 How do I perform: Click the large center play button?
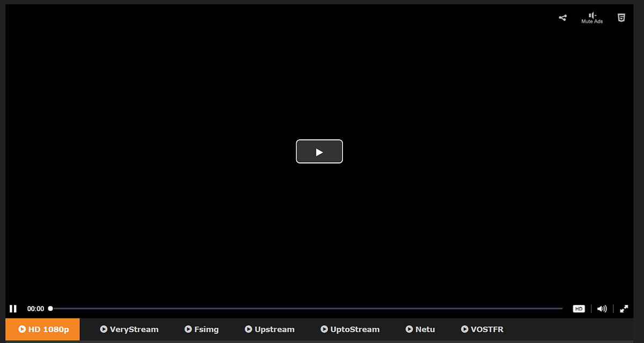pyautogui.click(x=319, y=152)
